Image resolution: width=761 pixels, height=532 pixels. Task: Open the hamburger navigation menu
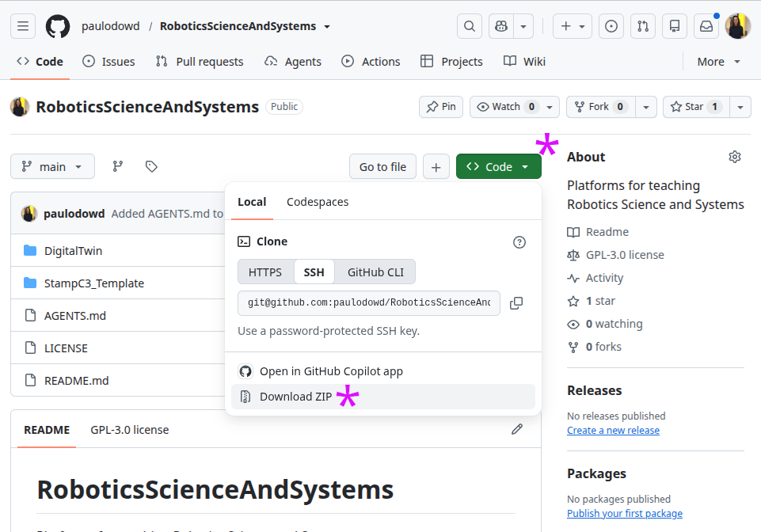tap(23, 25)
